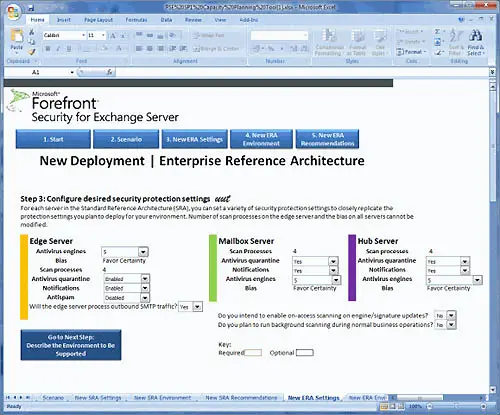The image size is (500, 415).
Task: Open background scanning No dropdown
Action: click(451, 324)
